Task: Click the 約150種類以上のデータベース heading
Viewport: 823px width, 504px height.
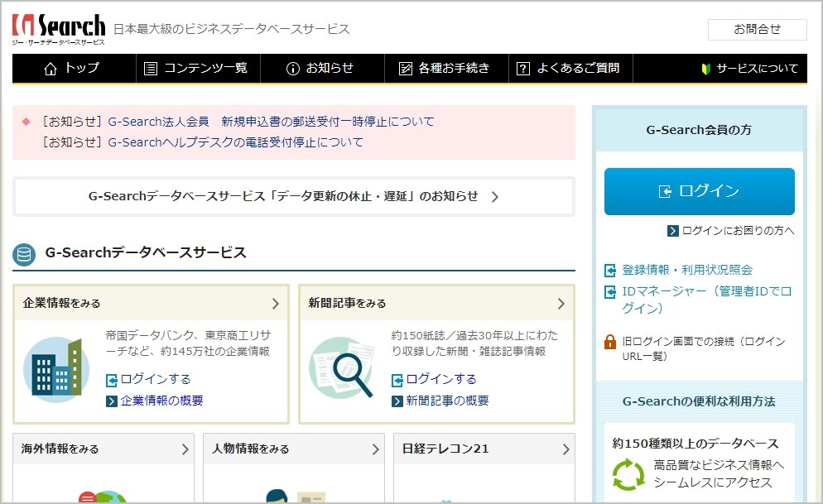Action: 695,444
